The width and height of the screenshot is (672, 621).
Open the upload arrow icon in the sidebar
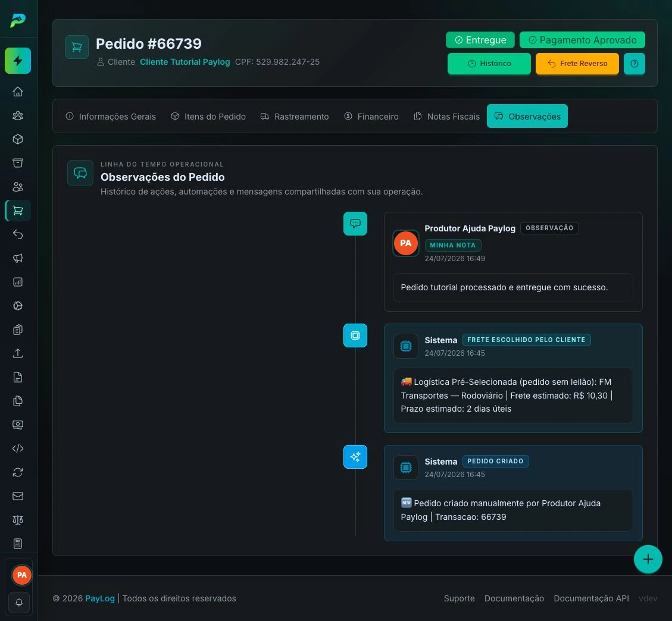click(18, 353)
